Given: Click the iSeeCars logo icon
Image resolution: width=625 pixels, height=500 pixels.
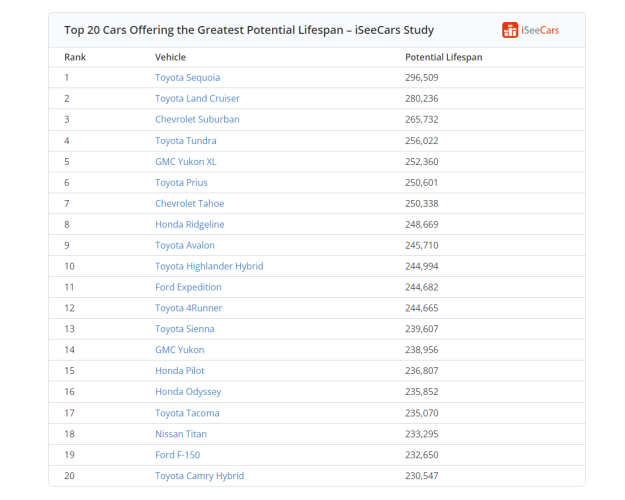Looking at the screenshot, I should tap(510, 30).
